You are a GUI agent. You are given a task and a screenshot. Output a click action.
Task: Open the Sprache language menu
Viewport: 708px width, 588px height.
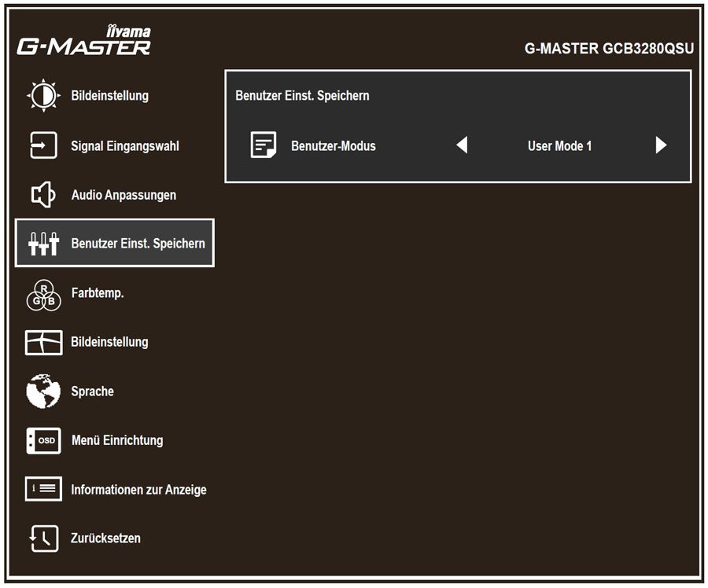[93, 391]
